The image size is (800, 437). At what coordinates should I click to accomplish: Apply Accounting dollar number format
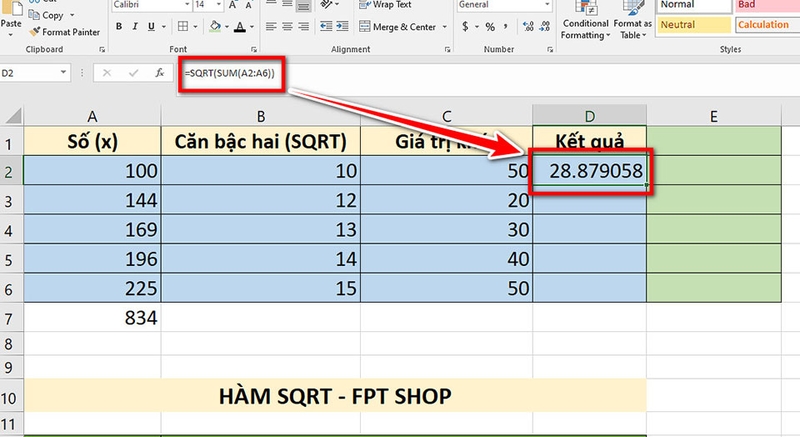pos(465,27)
